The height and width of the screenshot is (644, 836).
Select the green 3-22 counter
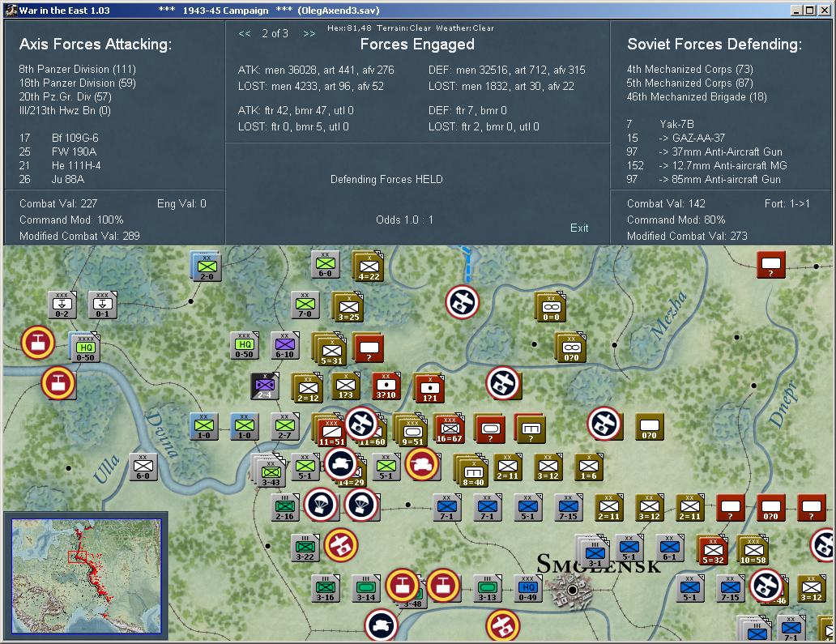305,548
